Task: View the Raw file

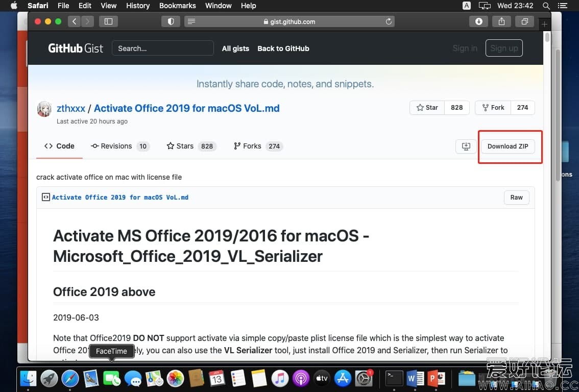Action: tap(516, 198)
